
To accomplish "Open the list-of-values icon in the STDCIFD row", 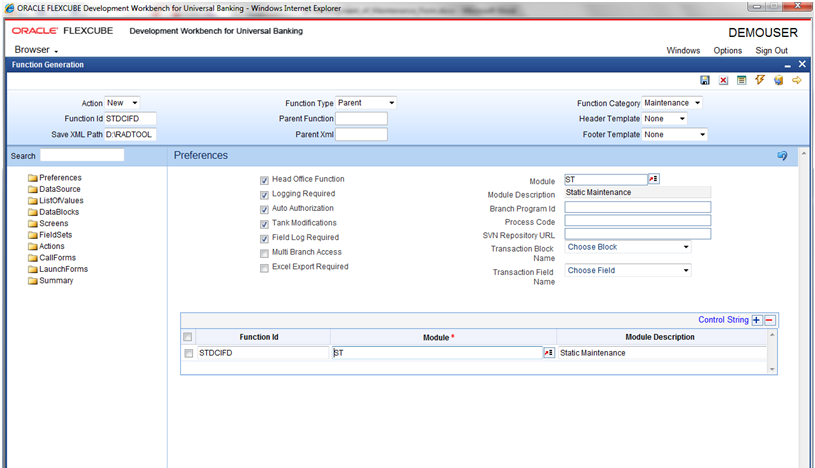I will click(549, 353).
